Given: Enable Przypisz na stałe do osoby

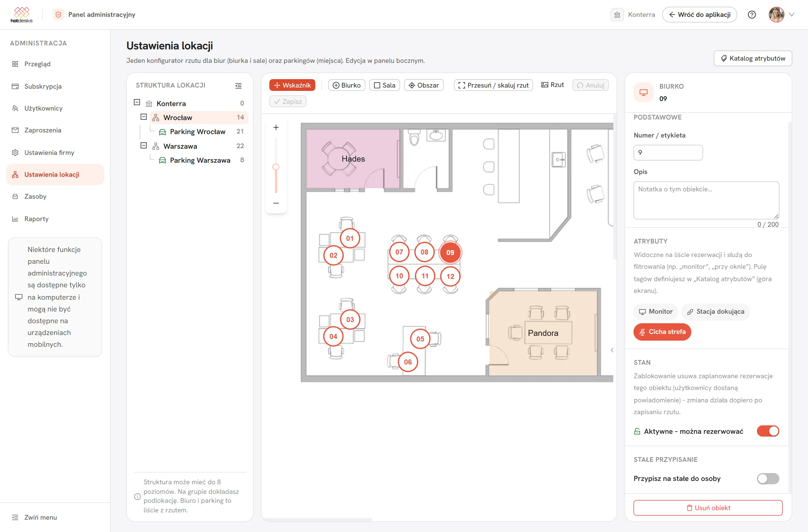Looking at the screenshot, I should (x=768, y=479).
